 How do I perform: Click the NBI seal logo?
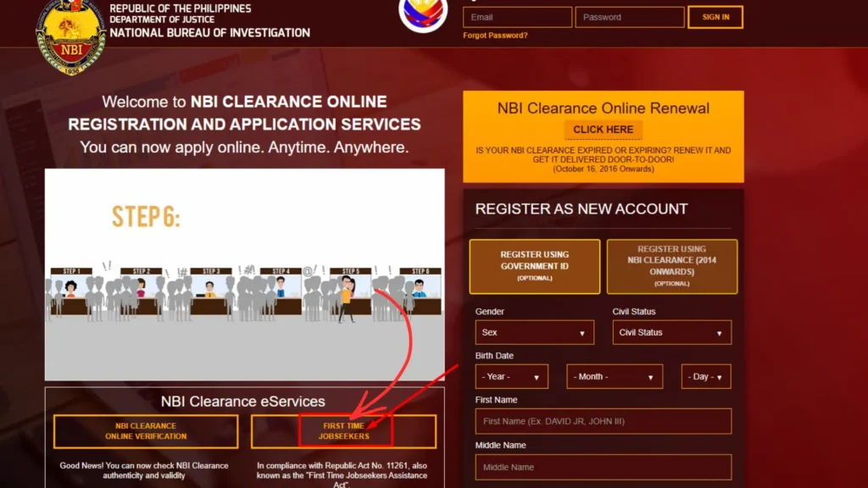(71, 37)
